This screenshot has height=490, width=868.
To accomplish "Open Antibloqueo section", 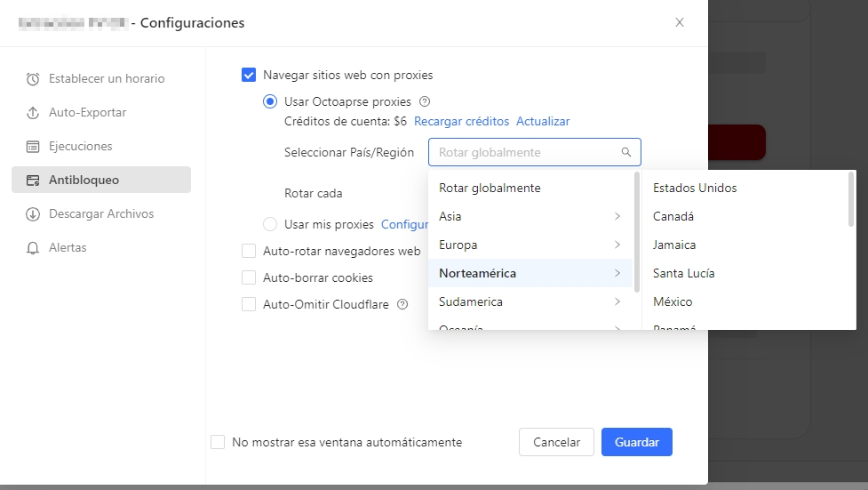I will [101, 180].
